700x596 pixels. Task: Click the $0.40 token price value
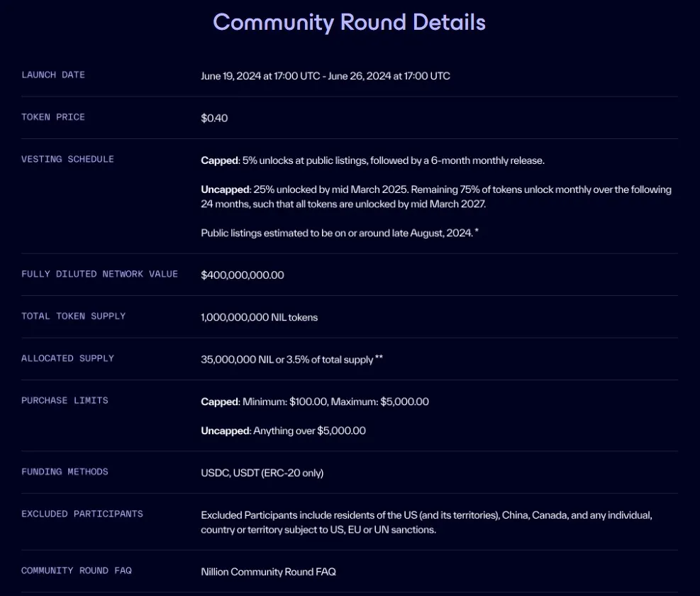pyautogui.click(x=214, y=118)
